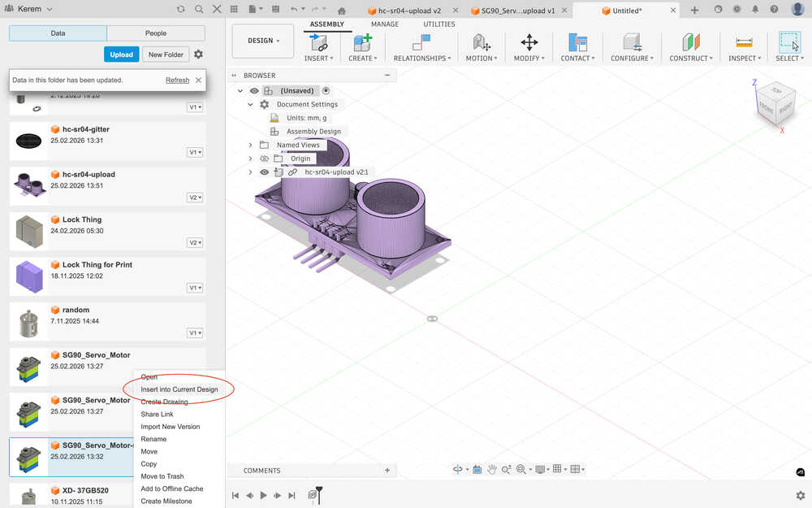Click the Save icon in the top bar
Viewport: 812px width, 508px height.
coord(275,9)
